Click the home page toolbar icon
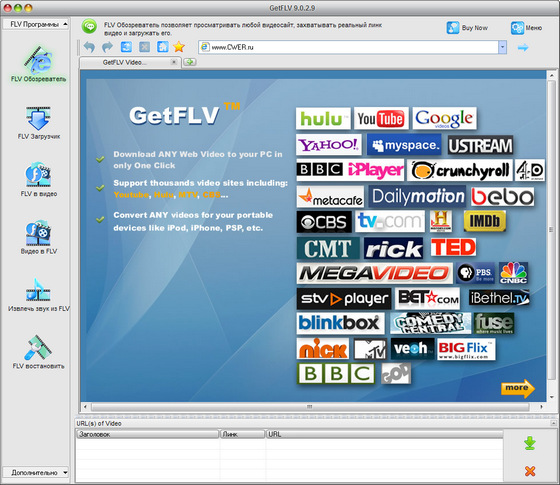The height and width of the screenshot is (485, 560). (x=162, y=47)
